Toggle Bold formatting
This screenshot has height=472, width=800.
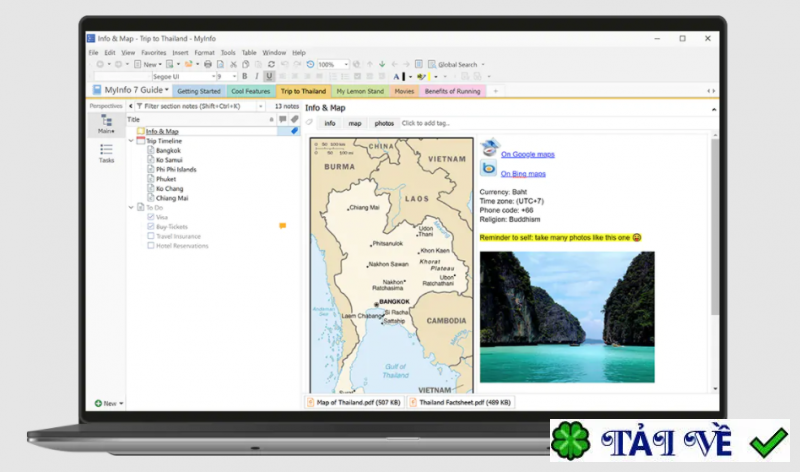244,77
